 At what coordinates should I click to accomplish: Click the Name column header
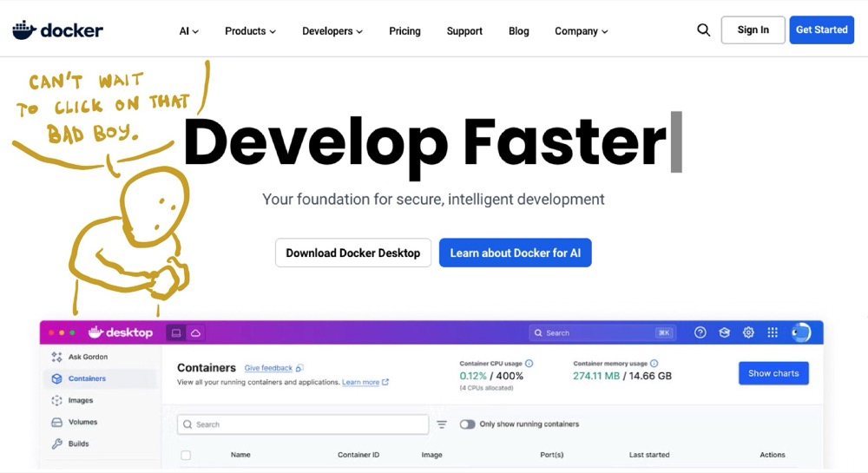click(x=240, y=455)
